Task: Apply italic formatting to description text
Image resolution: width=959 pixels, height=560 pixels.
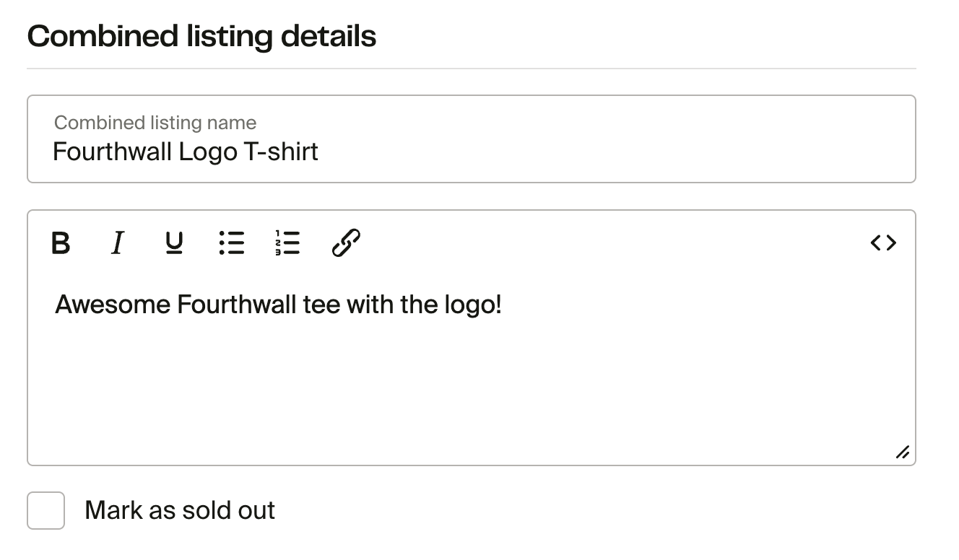Action: pyautogui.click(x=117, y=243)
